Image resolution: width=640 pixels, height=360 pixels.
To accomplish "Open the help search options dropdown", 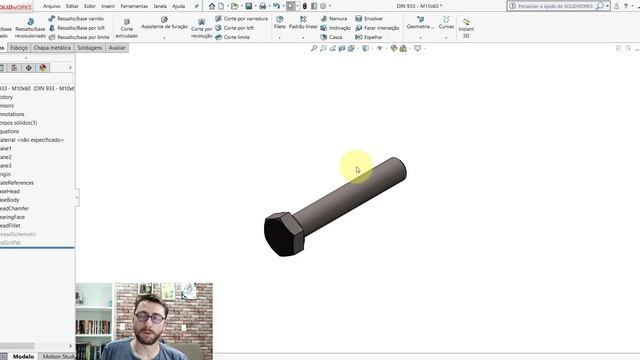I will pos(607,6).
